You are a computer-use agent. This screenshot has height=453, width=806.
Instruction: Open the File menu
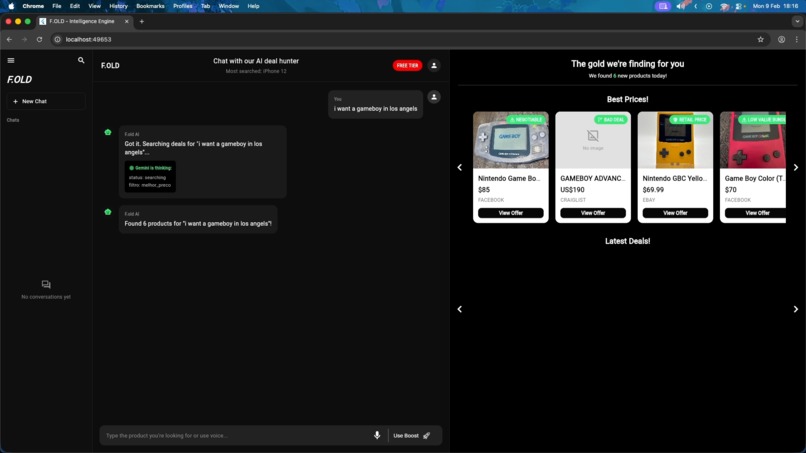point(57,6)
